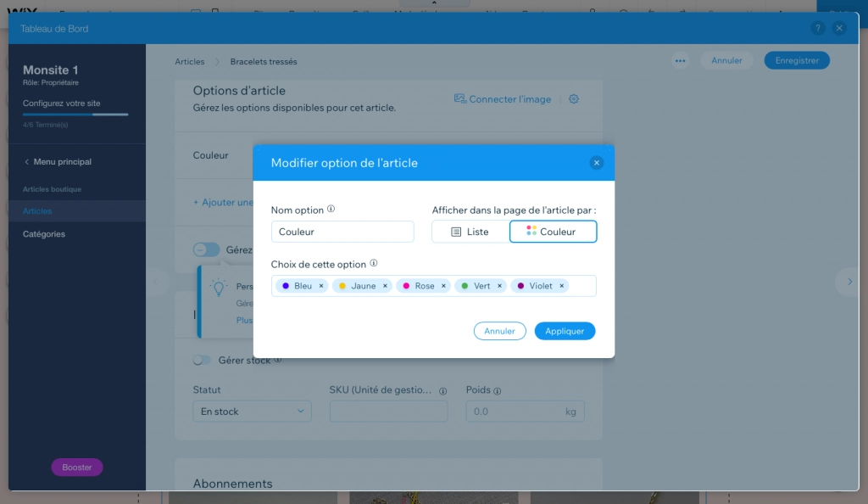Toggle the Gérer stock switch

click(202, 360)
